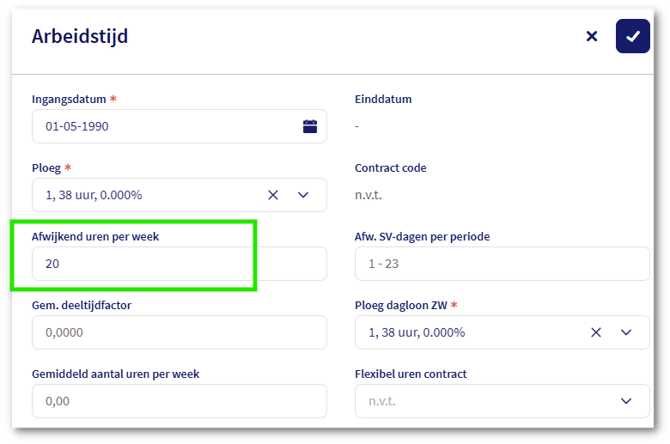Image resolution: width=670 pixels, height=444 pixels.
Task: Click the Einddatum dash value
Action: click(357, 126)
